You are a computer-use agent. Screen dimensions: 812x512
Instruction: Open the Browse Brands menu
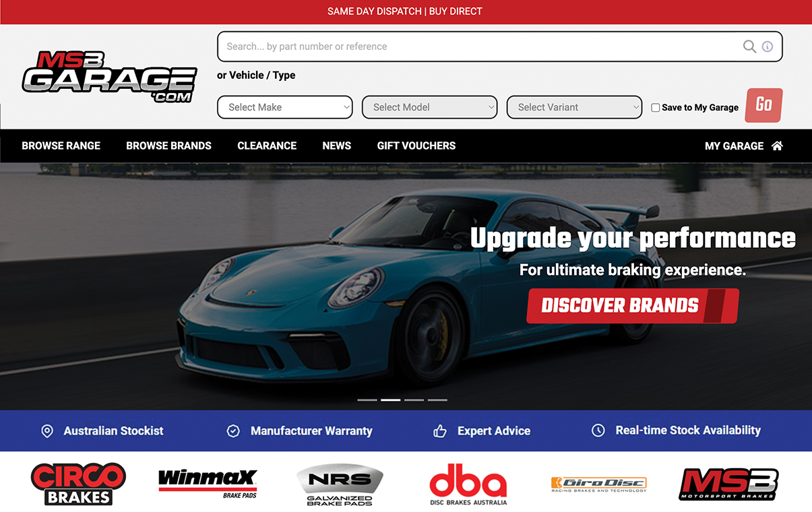[x=169, y=146]
